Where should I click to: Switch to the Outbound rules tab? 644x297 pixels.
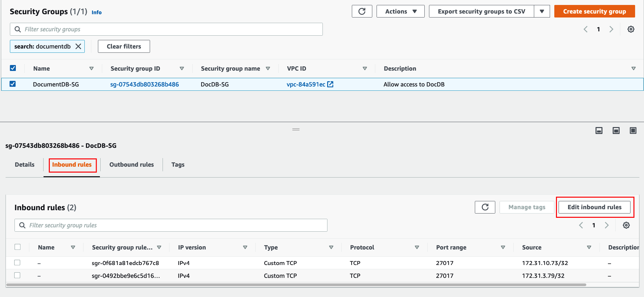pyautogui.click(x=131, y=165)
